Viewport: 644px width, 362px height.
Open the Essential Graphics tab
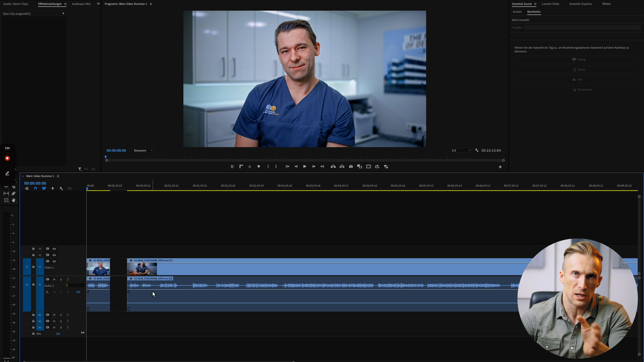pos(580,4)
